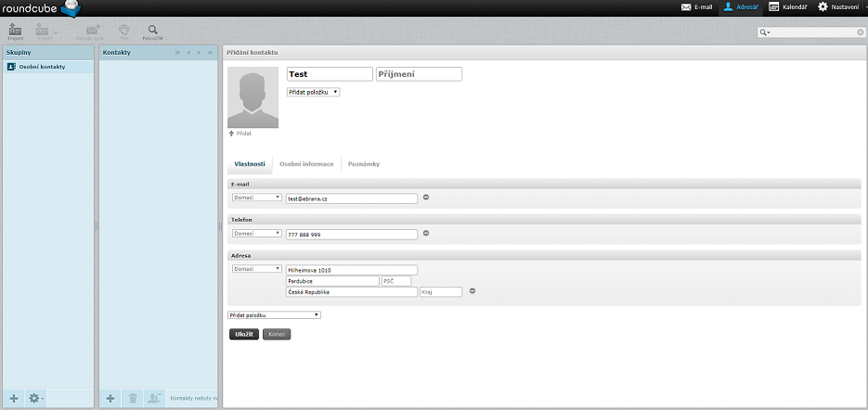Open the Poznámky tab
Image resolution: width=868 pixels, height=410 pixels.
(364, 164)
